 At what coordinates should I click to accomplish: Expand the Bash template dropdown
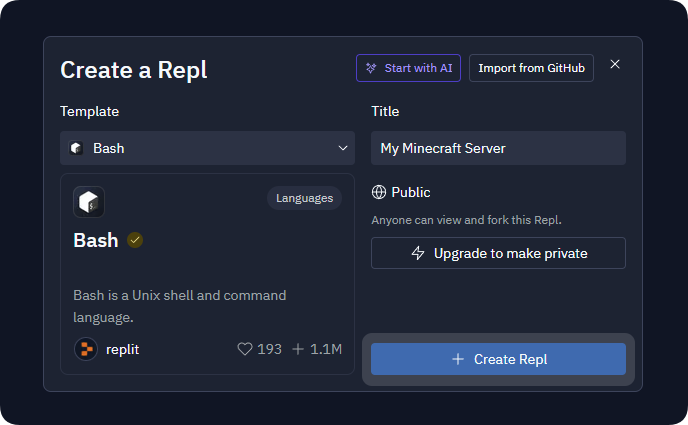pyautogui.click(x=207, y=148)
